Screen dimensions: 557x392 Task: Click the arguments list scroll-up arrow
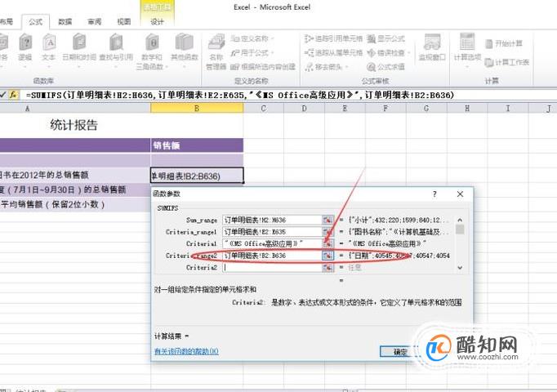click(x=460, y=220)
